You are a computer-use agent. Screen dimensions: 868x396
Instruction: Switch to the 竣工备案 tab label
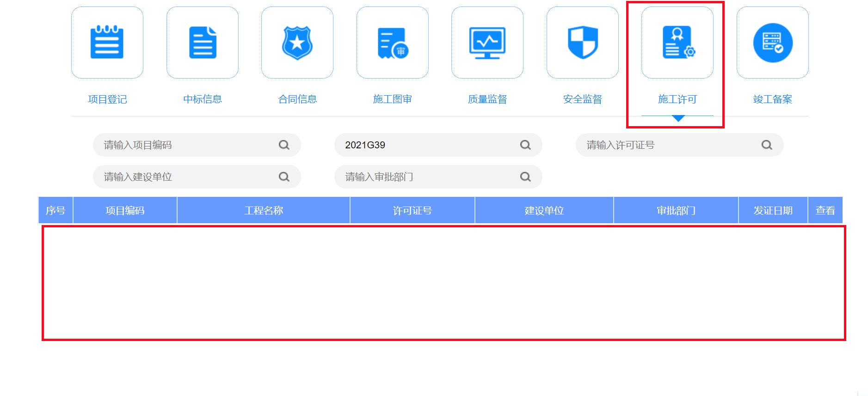click(x=773, y=99)
